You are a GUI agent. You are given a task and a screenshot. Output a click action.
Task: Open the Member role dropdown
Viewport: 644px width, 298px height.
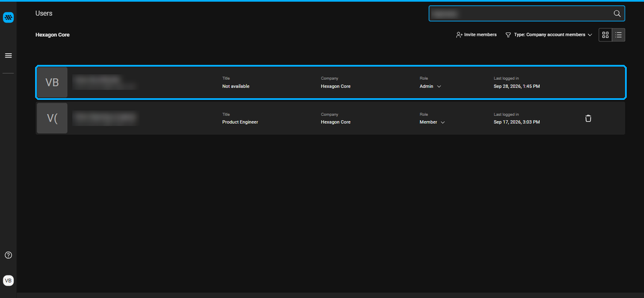432,122
